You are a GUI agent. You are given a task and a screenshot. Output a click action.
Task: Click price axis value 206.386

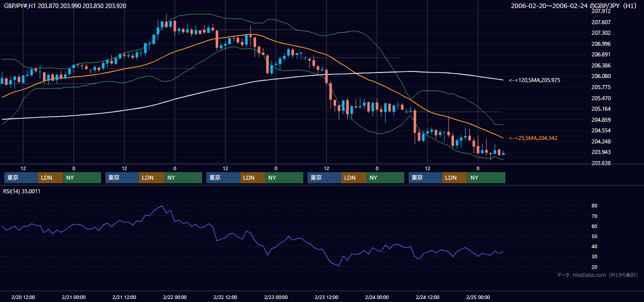pos(601,65)
